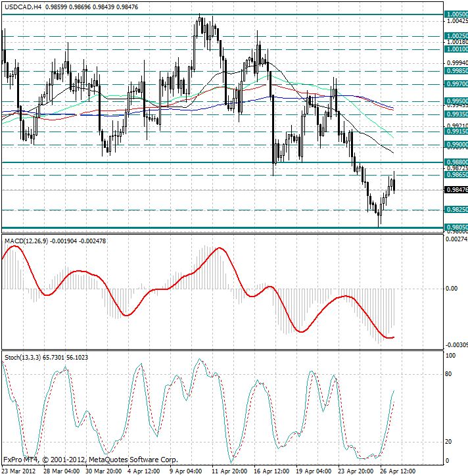Click the 19 Apr 04:00 date label
The image size is (468, 476).
[x=314, y=471]
